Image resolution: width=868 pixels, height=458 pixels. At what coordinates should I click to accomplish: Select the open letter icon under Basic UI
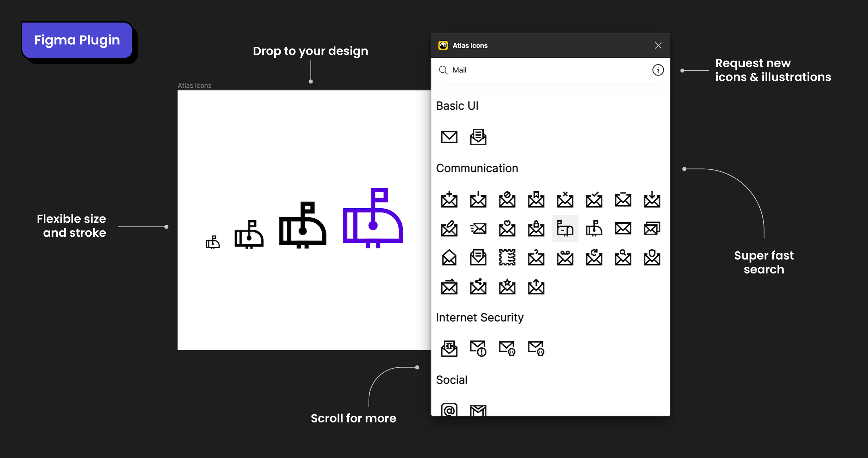(478, 137)
